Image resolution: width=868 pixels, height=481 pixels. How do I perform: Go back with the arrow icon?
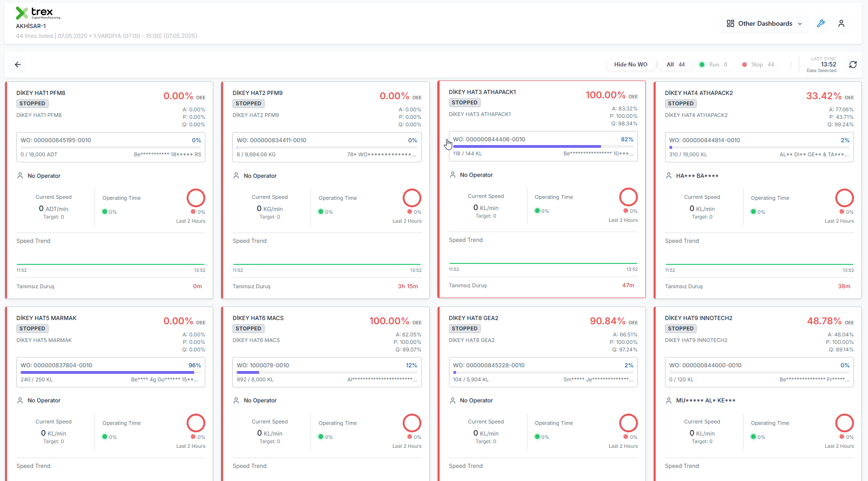pyautogui.click(x=18, y=65)
